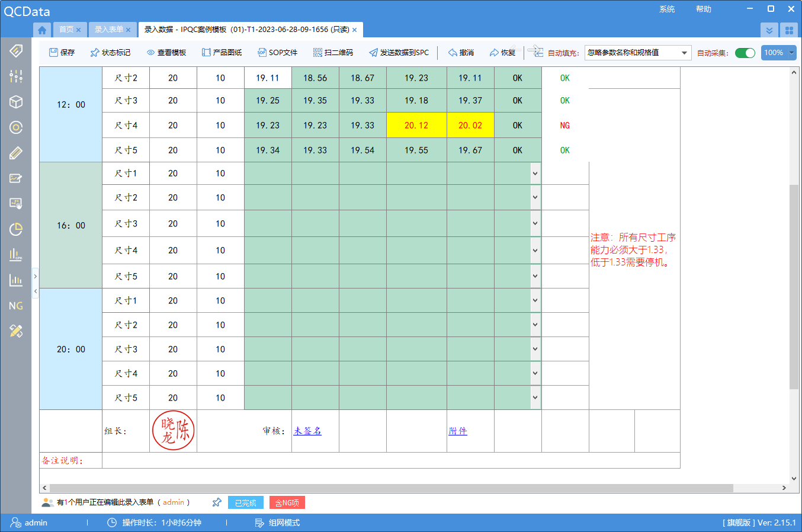Click the window grid layout icon

(788, 30)
